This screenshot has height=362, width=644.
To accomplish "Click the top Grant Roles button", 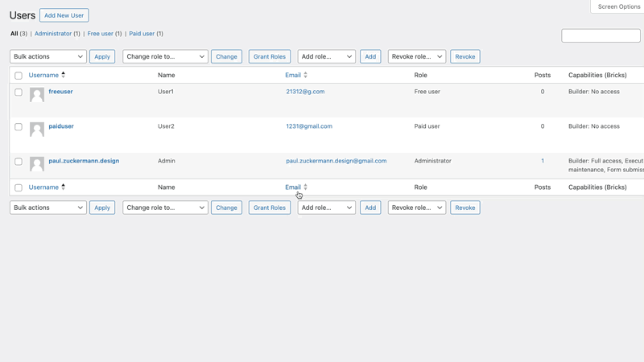I will (x=270, y=56).
